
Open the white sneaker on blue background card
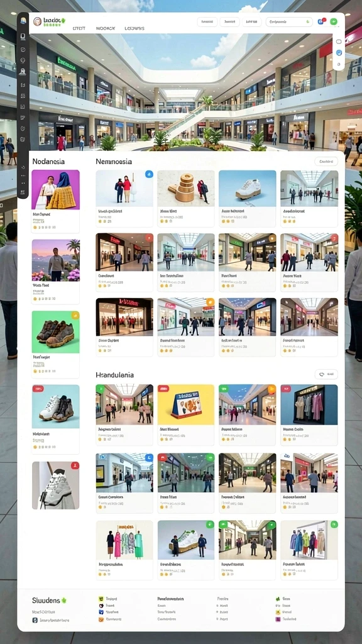pyautogui.click(x=248, y=198)
